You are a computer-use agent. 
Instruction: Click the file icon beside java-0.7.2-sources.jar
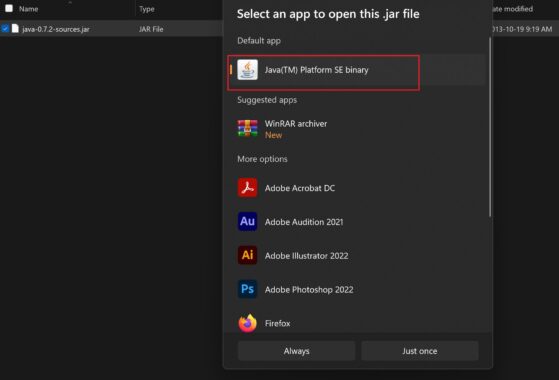tap(15, 29)
